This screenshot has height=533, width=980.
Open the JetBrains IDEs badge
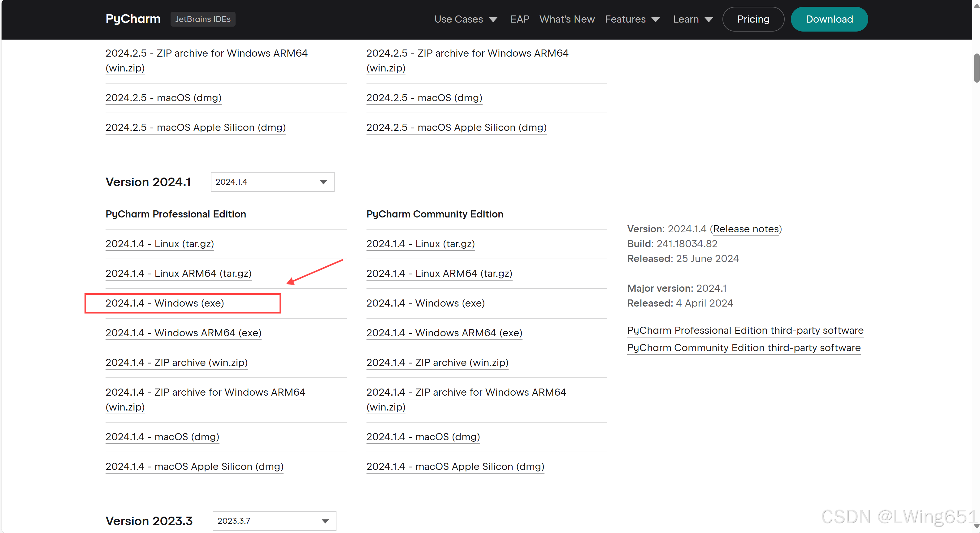(x=202, y=19)
